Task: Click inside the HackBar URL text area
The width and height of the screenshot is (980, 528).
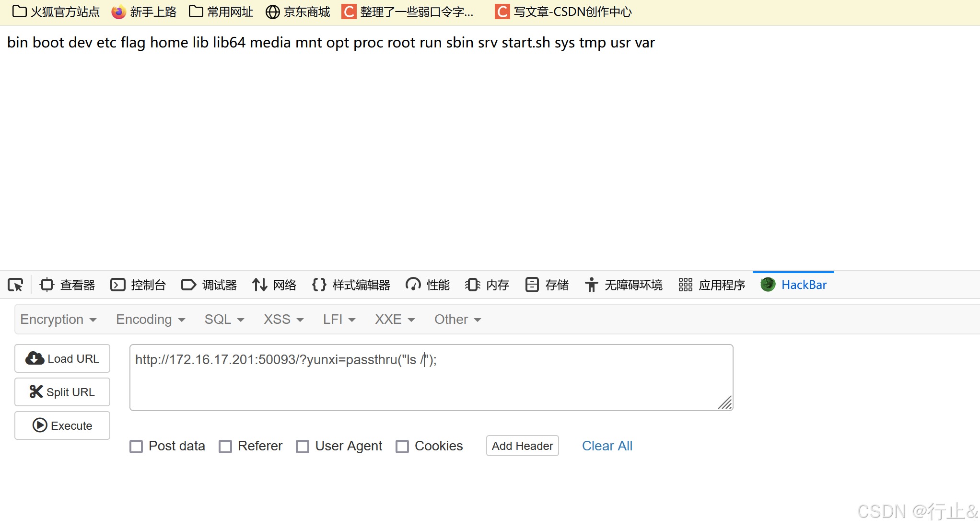Action: coord(432,383)
